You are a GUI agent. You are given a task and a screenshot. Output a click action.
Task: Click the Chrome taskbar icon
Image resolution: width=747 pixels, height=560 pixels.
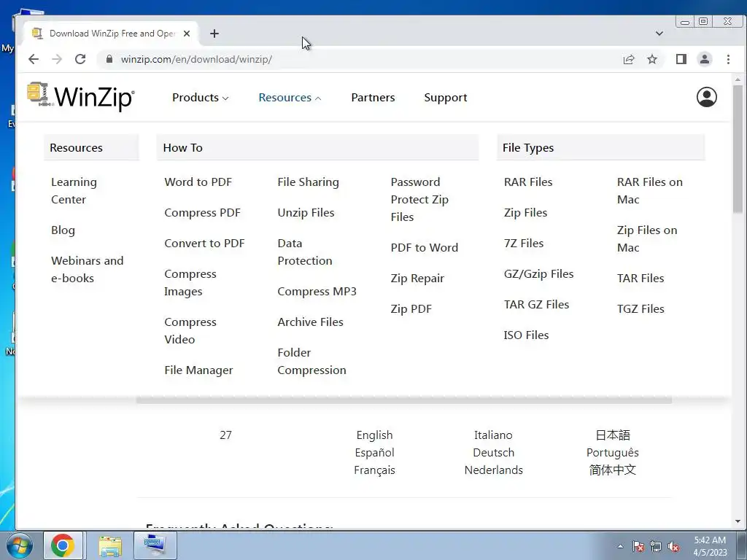[63, 545]
